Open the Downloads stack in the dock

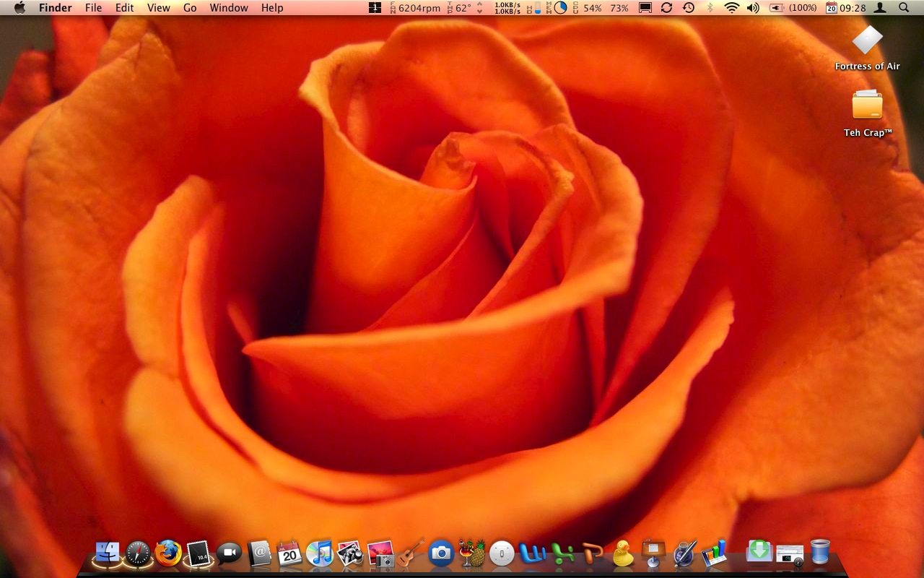point(759,552)
